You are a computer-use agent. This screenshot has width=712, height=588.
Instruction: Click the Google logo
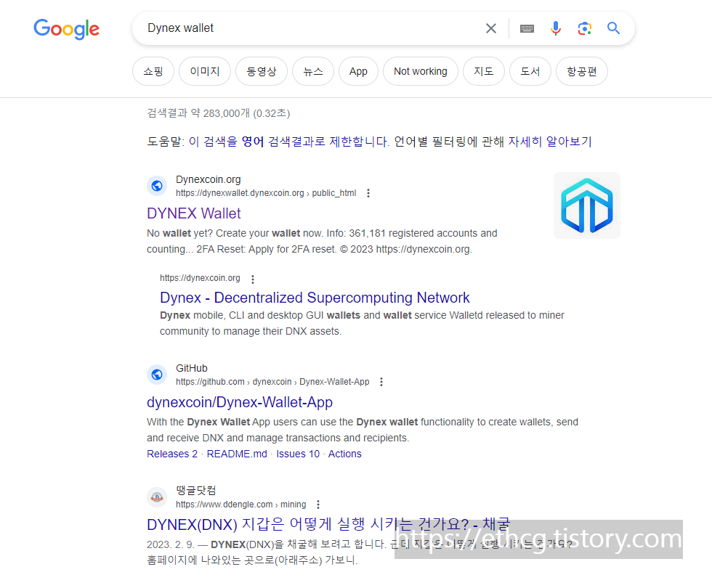click(66, 29)
